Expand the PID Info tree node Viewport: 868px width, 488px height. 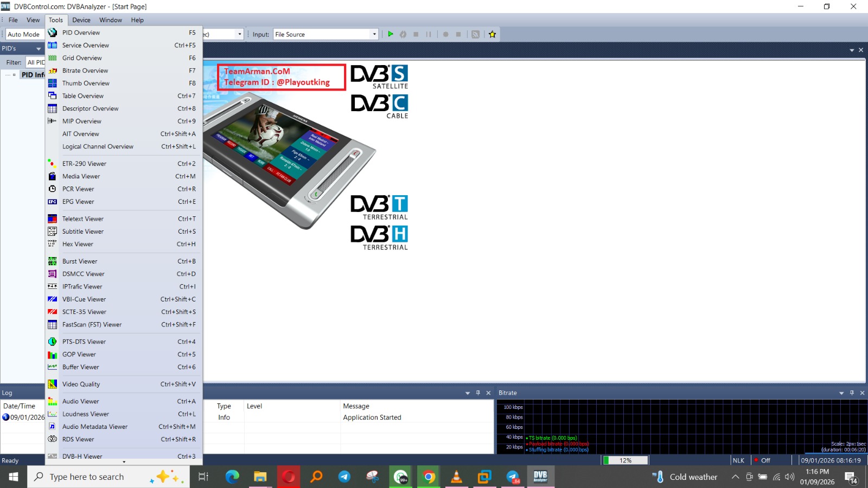click(14, 75)
